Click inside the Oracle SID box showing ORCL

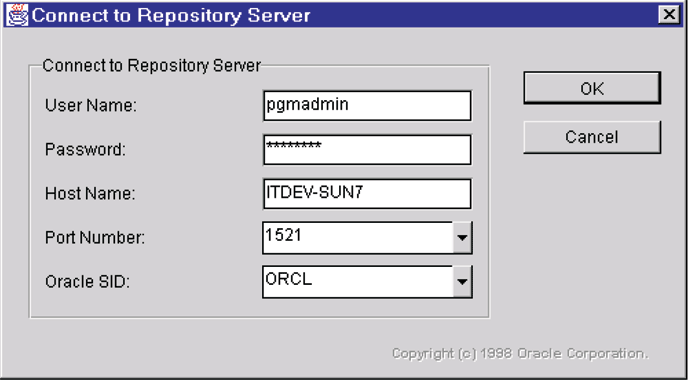[358, 281]
